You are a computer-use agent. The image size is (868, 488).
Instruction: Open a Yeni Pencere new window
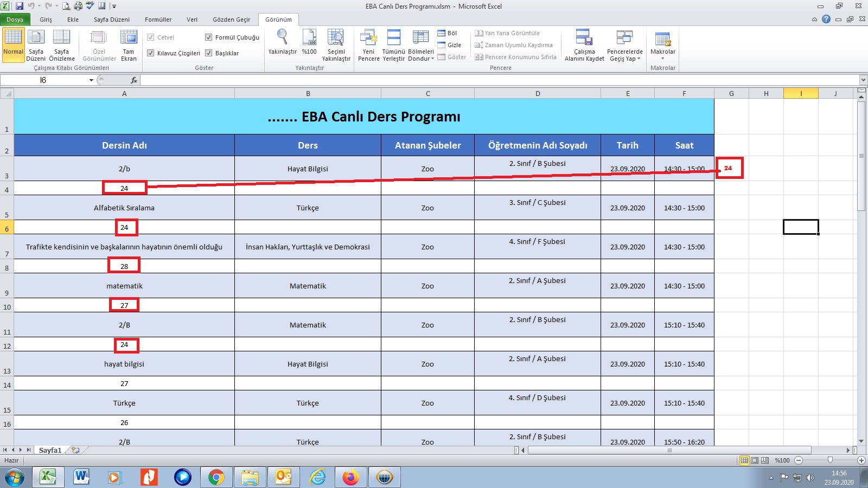pyautogui.click(x=369, y=45)
